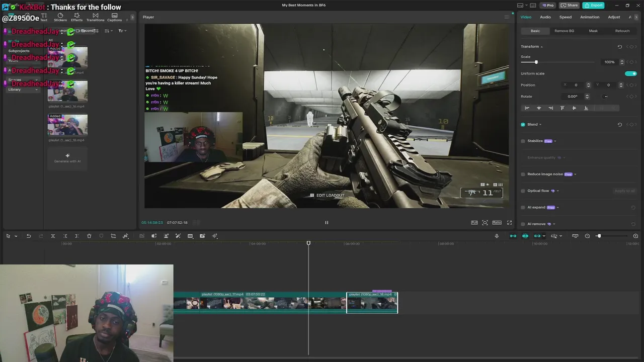Open the Transitions panel icon
Screen dimensions: 644x362
(95, 17)
